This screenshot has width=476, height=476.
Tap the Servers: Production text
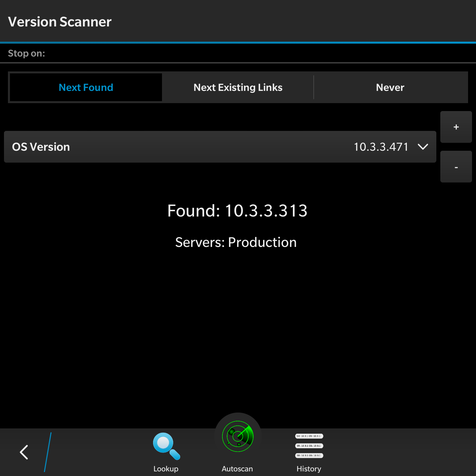coord(236,242)
